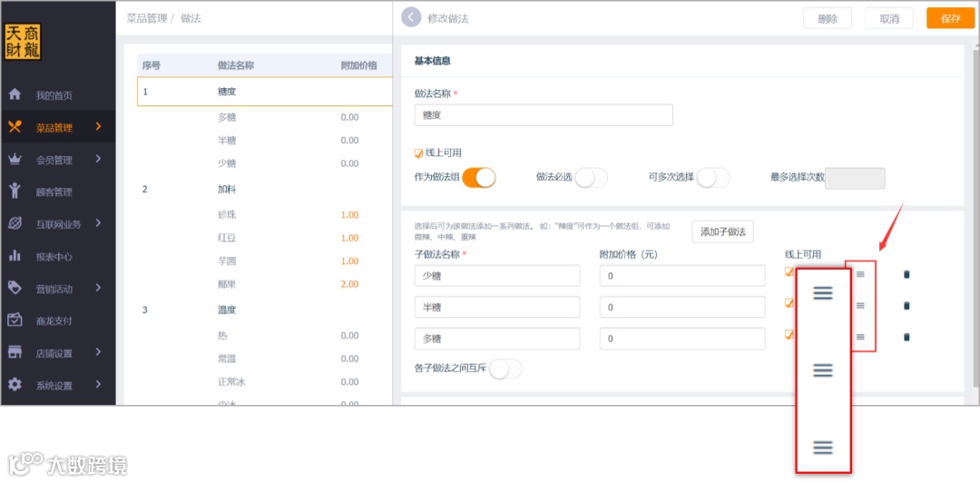
Task: Expand the 店铺设置 chevron
Action: tap(98, 351)
